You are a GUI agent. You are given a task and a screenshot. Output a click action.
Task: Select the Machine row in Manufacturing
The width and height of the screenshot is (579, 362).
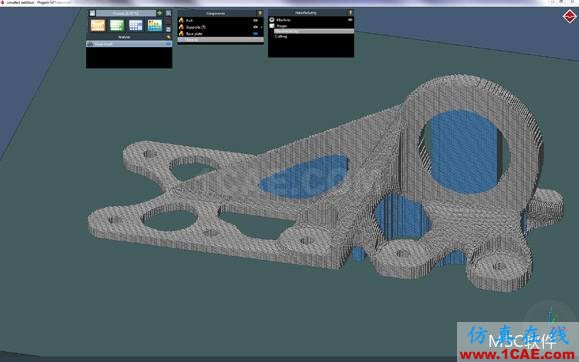pos(311,20)
